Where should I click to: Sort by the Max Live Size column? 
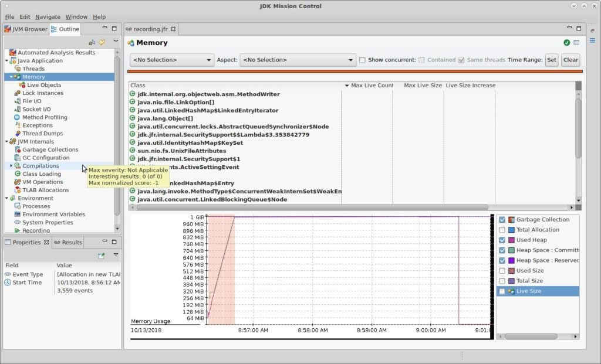click(x=418, y=86)
